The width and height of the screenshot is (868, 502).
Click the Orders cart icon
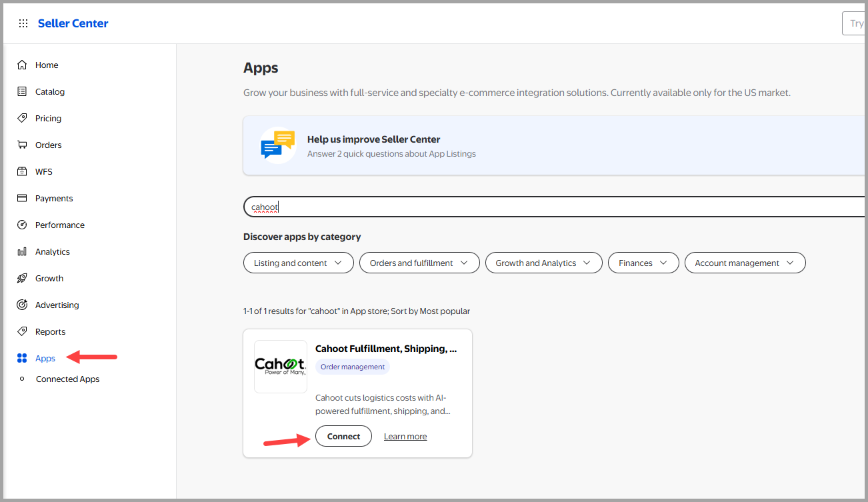22,145
